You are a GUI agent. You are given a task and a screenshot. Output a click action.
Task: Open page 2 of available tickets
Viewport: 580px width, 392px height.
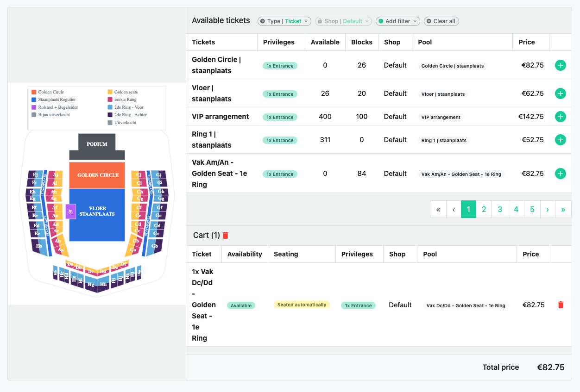[x=484, y=209]
